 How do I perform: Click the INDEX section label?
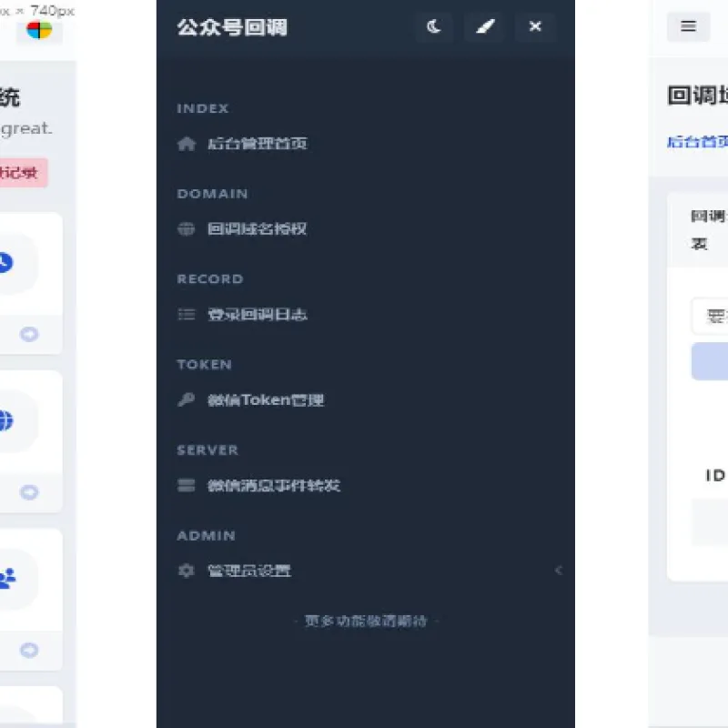click(x=203, y=108)
